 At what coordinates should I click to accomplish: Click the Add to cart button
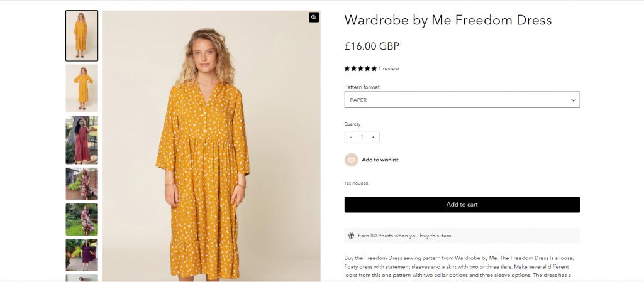(462, 204)
